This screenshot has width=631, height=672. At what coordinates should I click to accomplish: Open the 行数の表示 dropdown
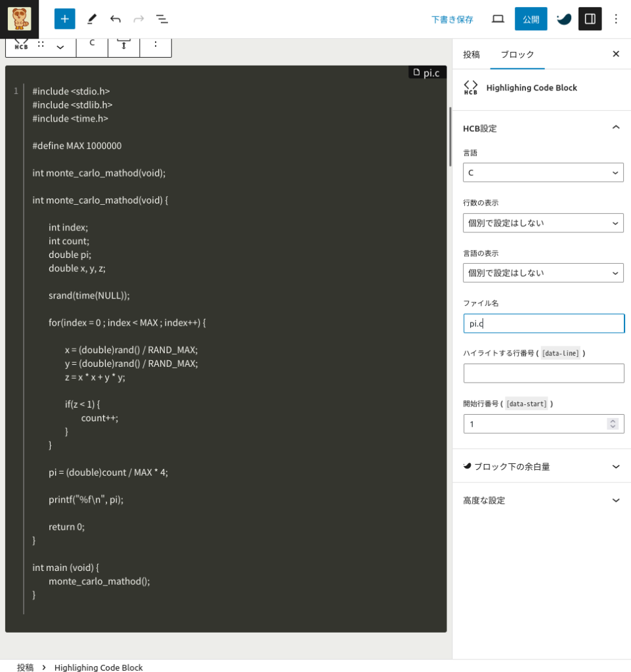[543, 223]
